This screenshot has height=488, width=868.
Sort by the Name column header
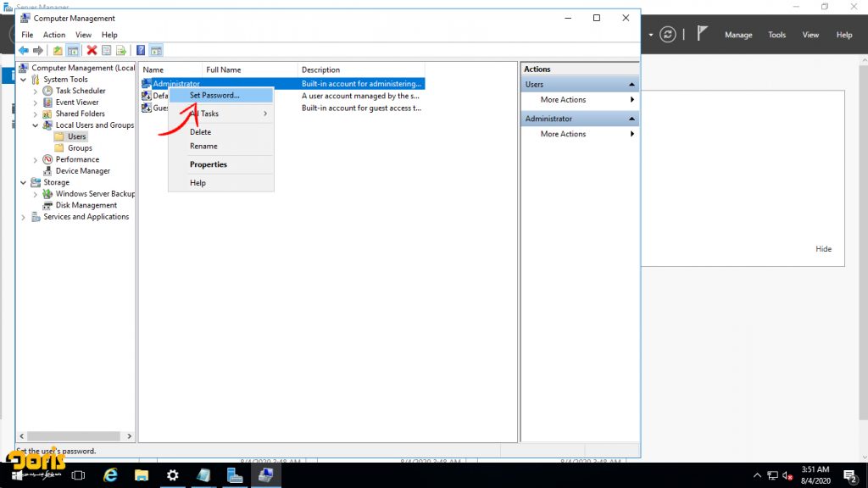170,69
